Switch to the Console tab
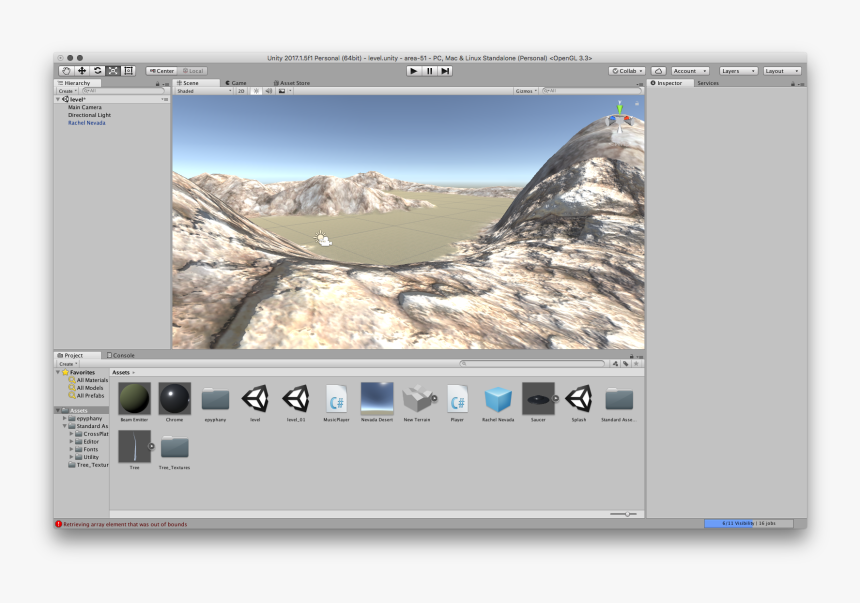The width and height of the screenshot is (860, 603). (x=121, y=354)
